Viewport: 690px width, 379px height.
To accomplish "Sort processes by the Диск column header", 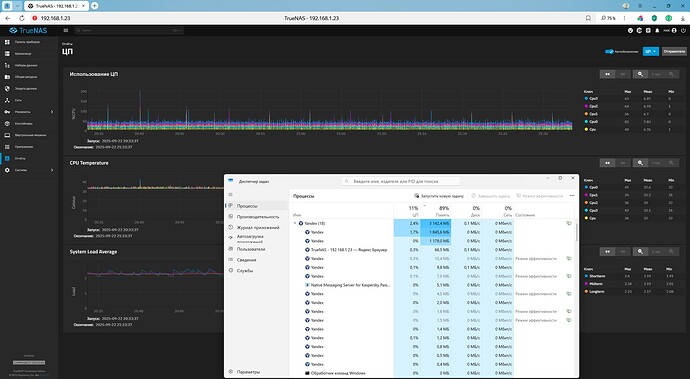I will tap(466, 210).
